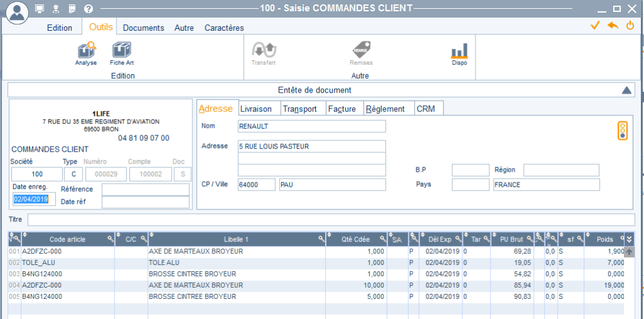This screenshot has width=644, height=319.
Task: Click the Région input field
Action: tap(561, 170)
